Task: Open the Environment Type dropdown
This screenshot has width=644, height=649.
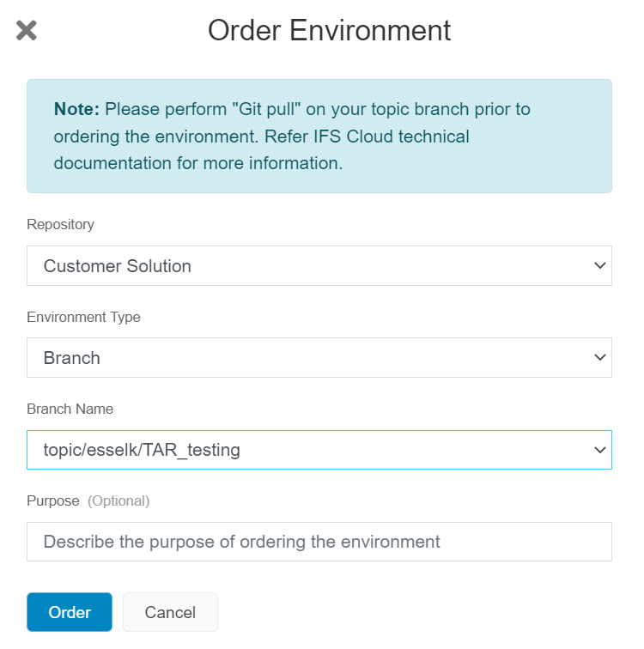Action: [x=319, y=357]
